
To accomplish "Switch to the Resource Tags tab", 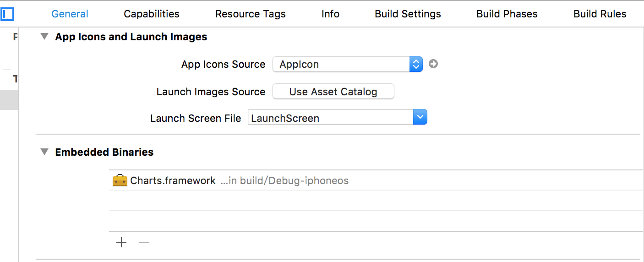I will tap(251, 14).
